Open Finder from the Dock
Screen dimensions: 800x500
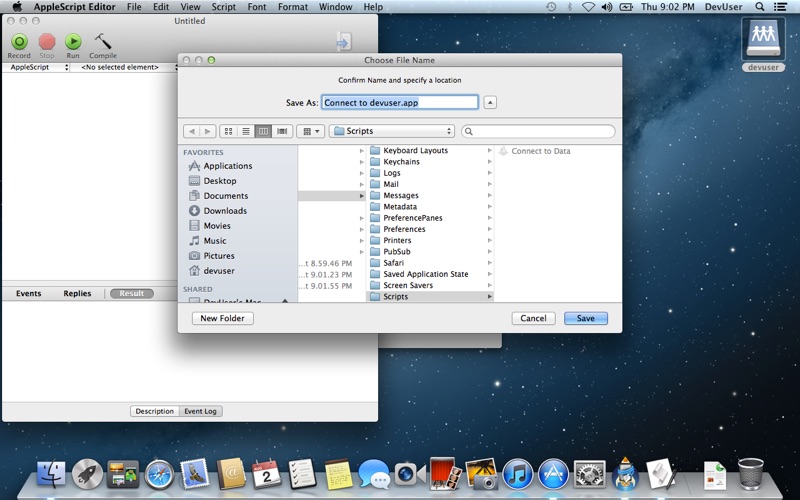tap(51, 474)
